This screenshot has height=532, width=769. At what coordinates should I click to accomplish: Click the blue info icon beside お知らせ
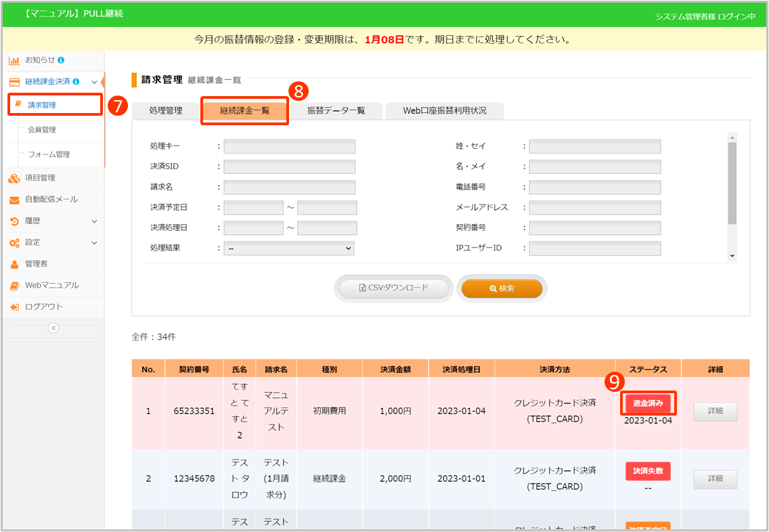62,60
